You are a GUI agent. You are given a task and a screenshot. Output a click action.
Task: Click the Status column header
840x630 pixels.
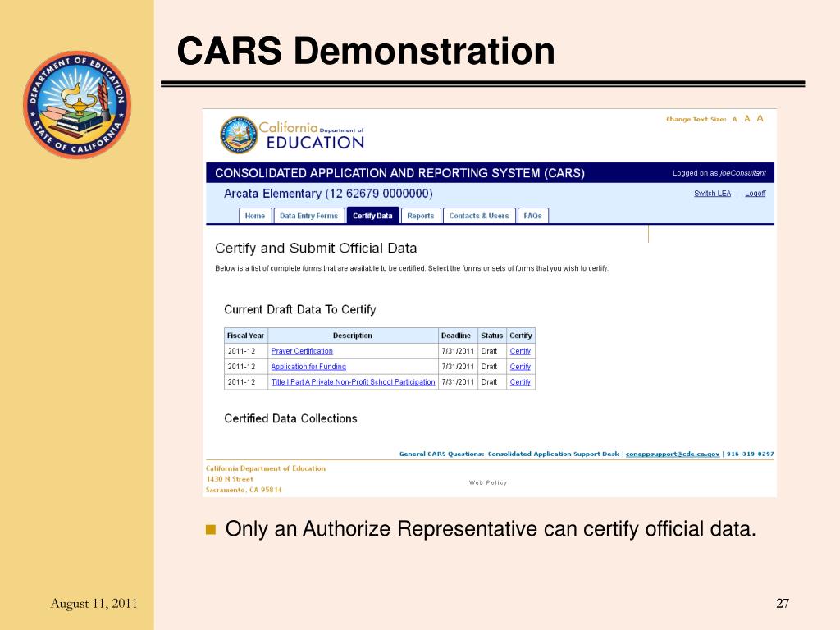point(492,336)
